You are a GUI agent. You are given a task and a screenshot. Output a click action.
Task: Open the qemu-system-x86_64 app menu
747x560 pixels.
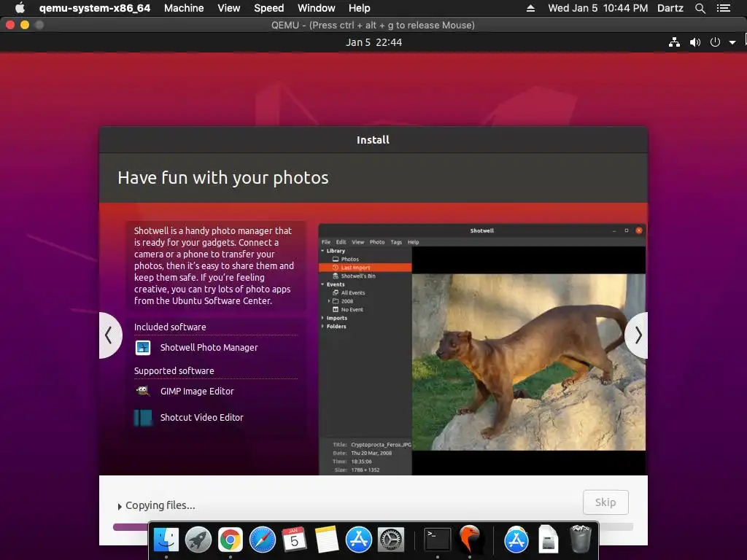pyautogui.click(x=94, y=8)
